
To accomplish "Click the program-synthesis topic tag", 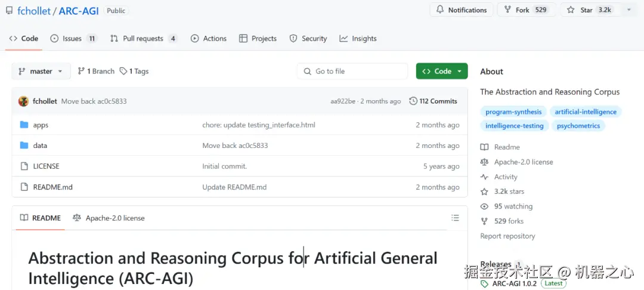I will pos(513,112).
